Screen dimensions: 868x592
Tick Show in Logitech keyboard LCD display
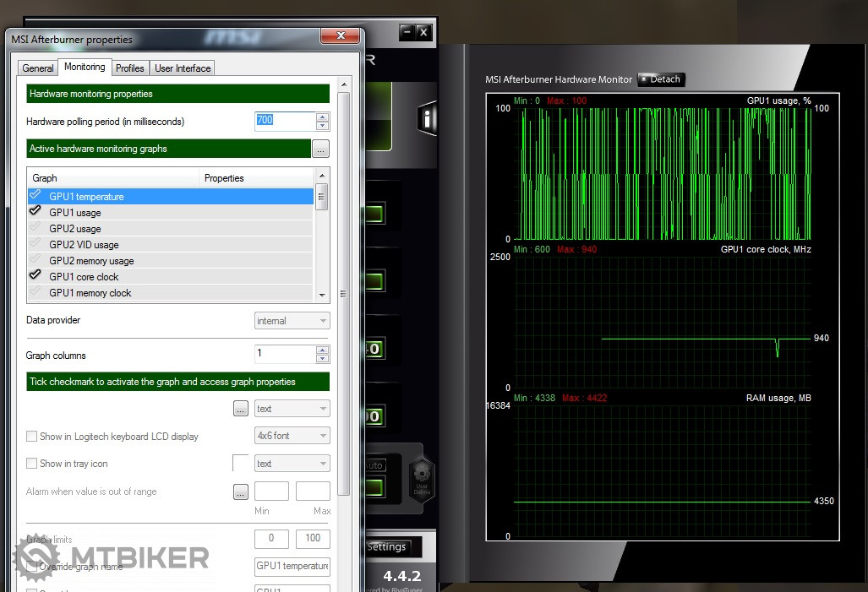[x=32, y=437]
